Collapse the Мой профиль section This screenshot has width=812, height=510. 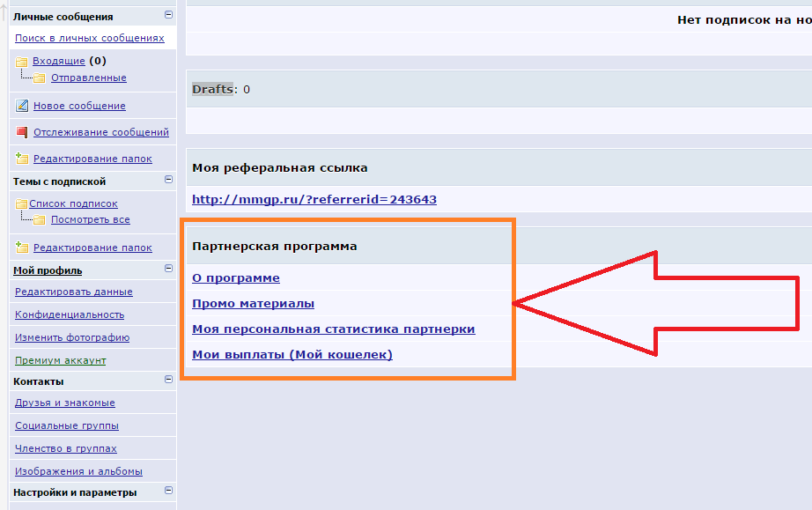(x=168, y=269)
